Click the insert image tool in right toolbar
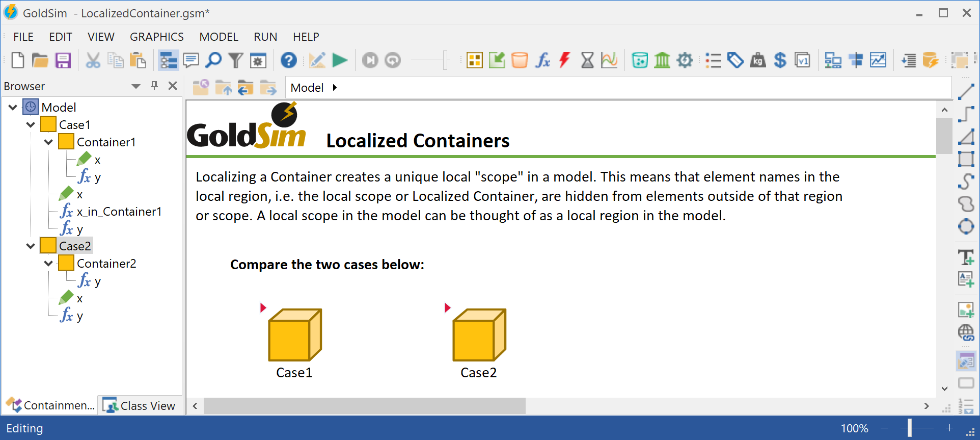This screenshot has height=440, width=980. pos(966,309)
